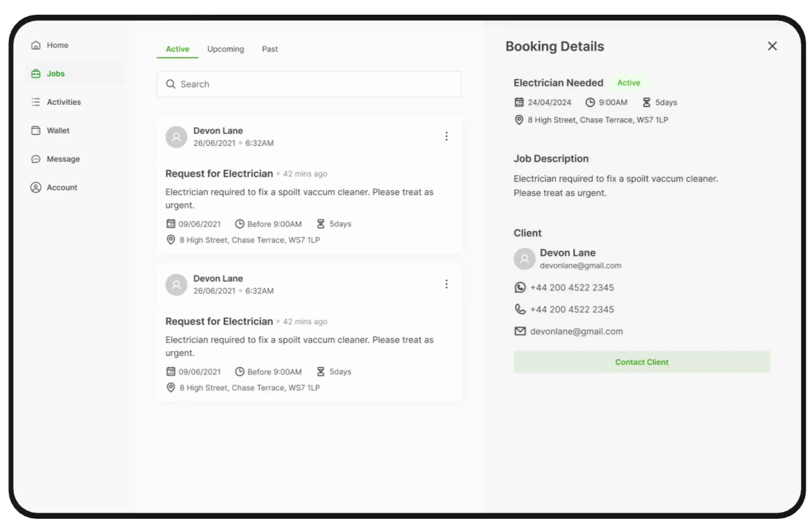
Task: Open three-dot menu on first job card
Action: [446, 137]
